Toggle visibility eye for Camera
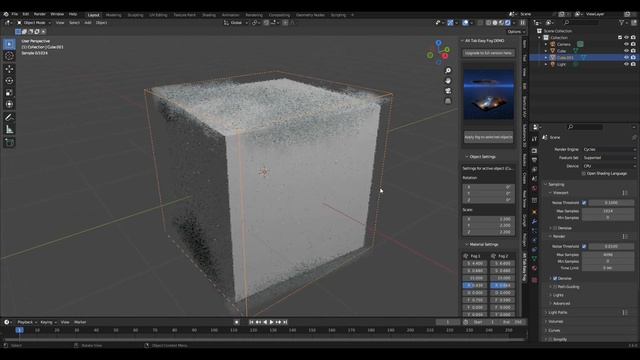This screenshot has width=640, height=360. coord(626,44)
